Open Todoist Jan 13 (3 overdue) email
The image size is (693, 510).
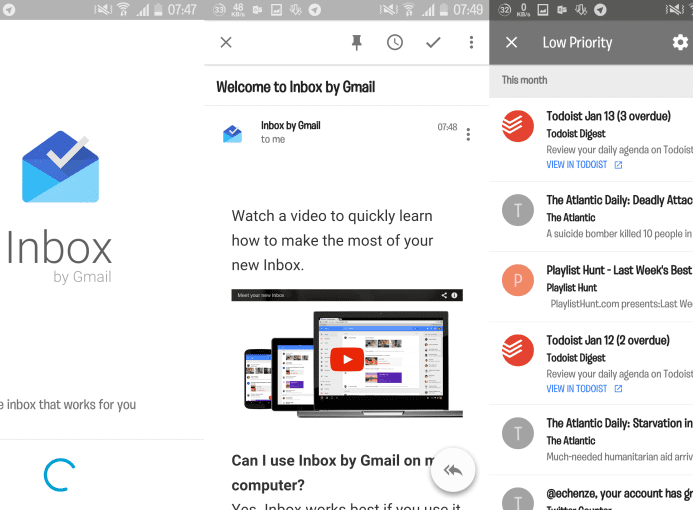tap(591, 139)
